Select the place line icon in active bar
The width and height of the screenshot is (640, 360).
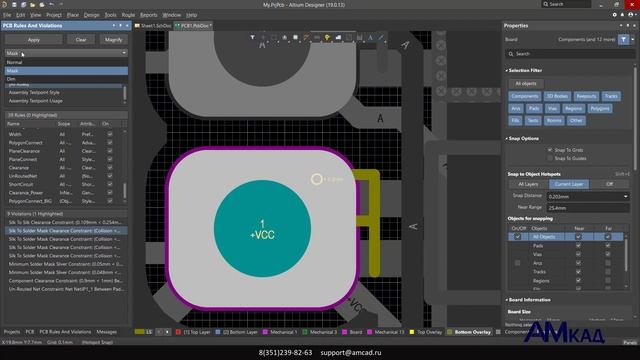(381, 38)
